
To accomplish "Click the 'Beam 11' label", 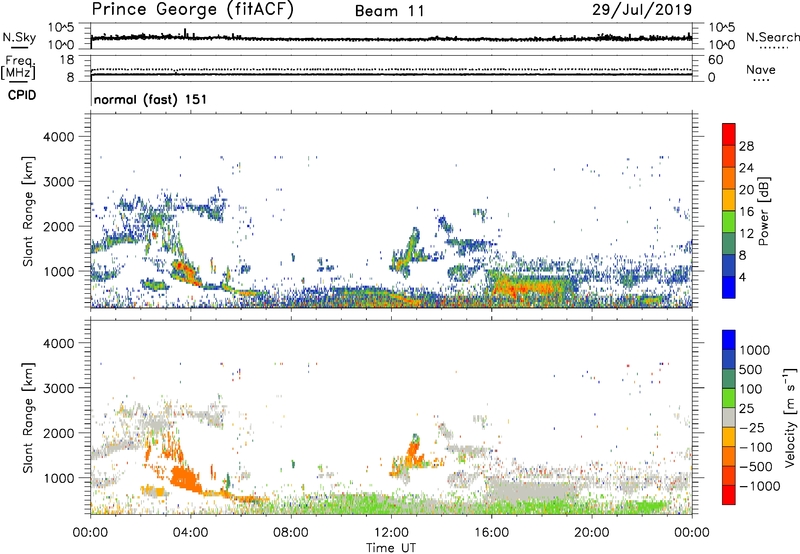I will click(390, 11).
